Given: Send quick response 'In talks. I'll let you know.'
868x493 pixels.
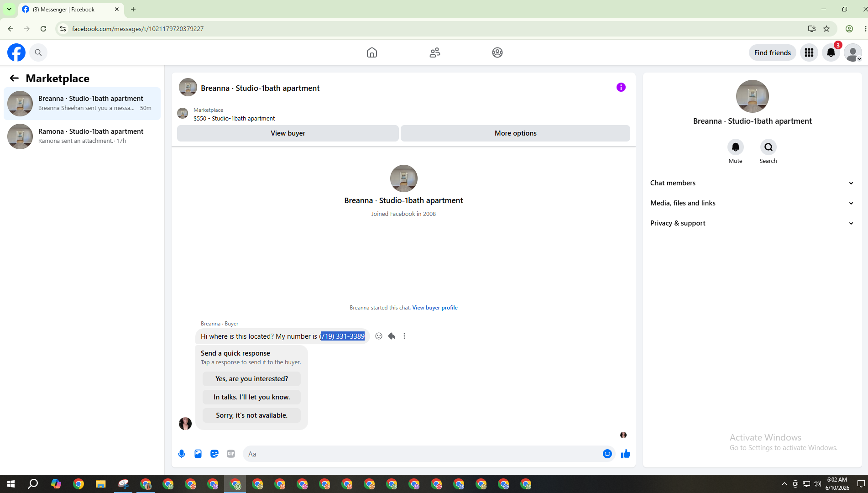Looking at the screenshot, I should (252, 397).
